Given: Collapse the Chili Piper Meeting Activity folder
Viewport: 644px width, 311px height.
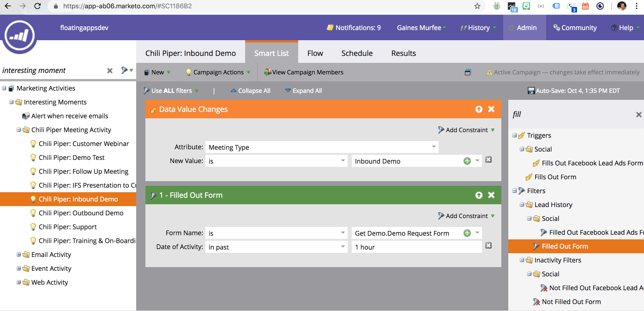Looking at the screenshot, I should 19,130.
